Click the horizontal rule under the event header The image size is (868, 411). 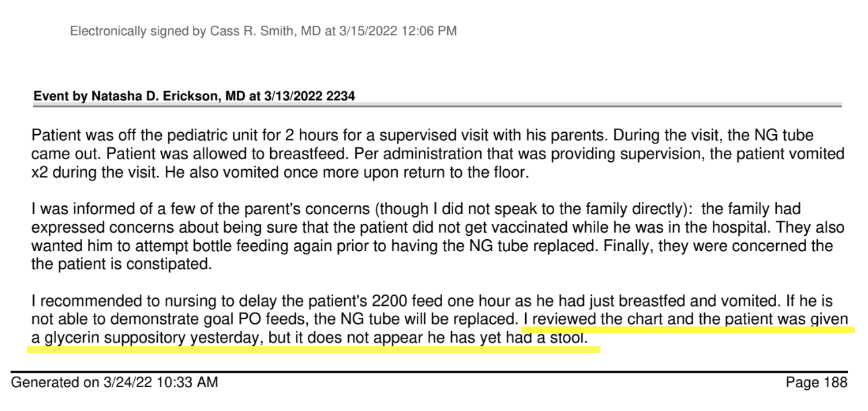[x=437, y=105]
